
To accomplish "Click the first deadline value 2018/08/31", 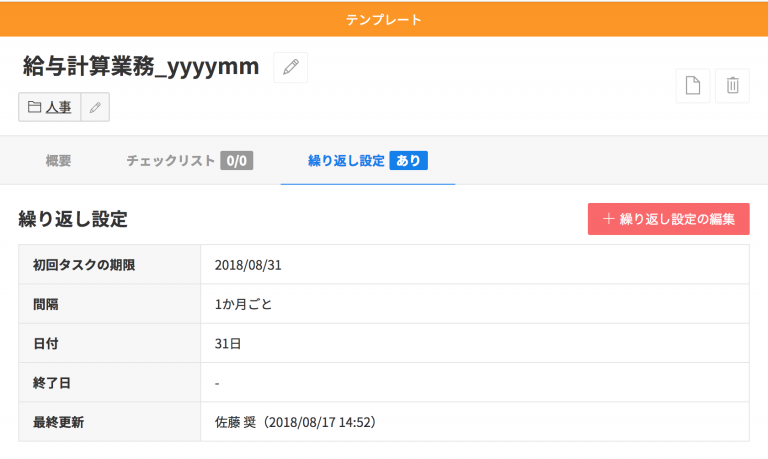I will pyautogui.click(x=248, y=265).
